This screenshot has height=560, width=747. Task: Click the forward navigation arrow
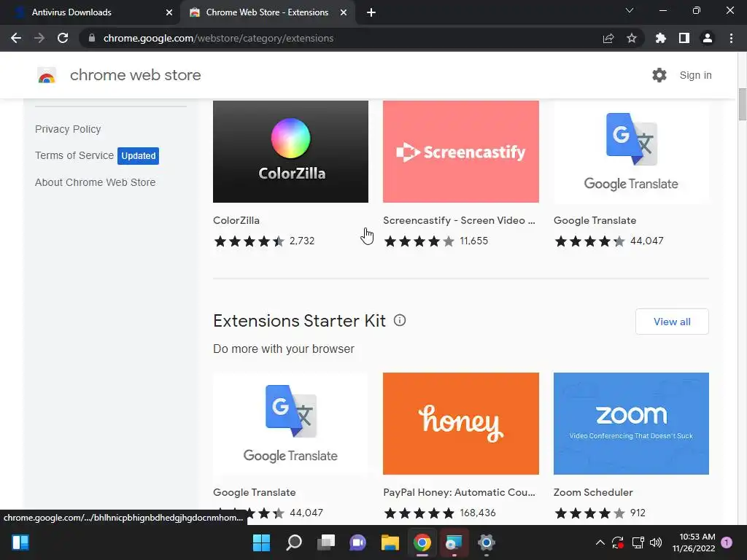39,38
